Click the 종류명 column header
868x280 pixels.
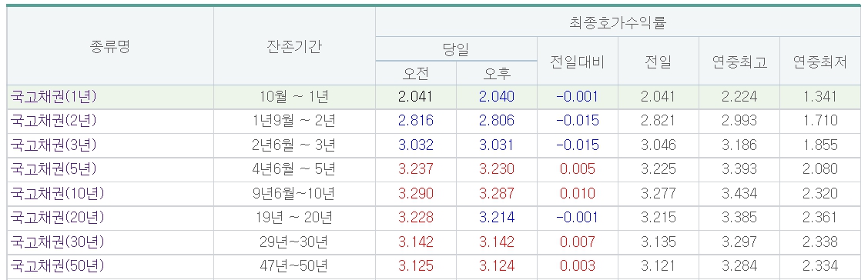point(109,46)
